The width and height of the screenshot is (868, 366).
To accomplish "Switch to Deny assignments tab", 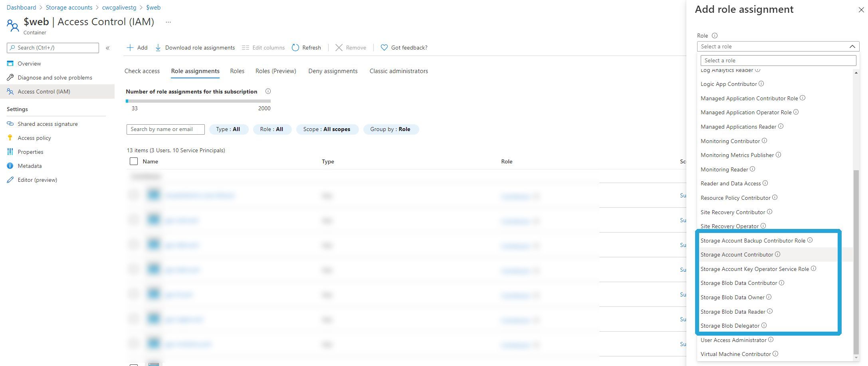I will coord(333,71).
